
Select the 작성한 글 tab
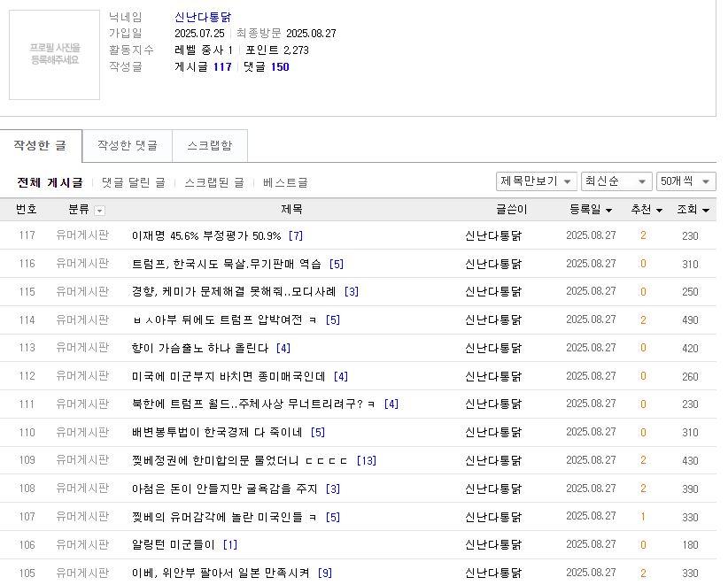coord(40,145)
